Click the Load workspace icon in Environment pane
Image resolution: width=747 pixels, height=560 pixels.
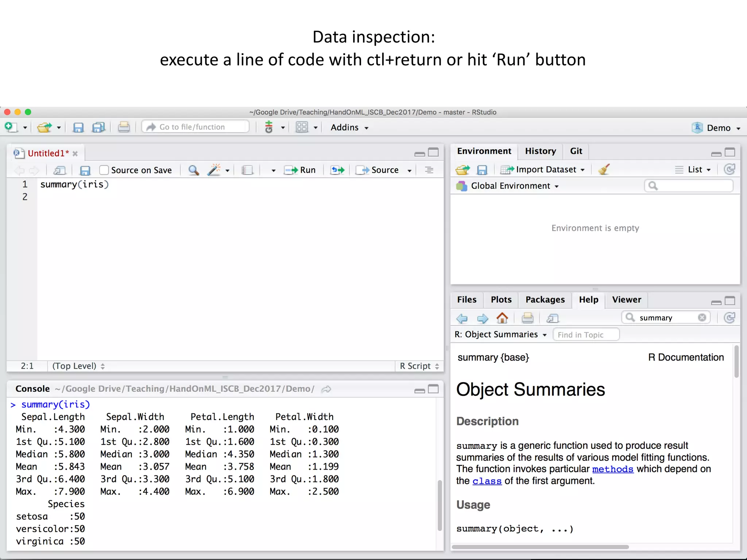point(462,170)
